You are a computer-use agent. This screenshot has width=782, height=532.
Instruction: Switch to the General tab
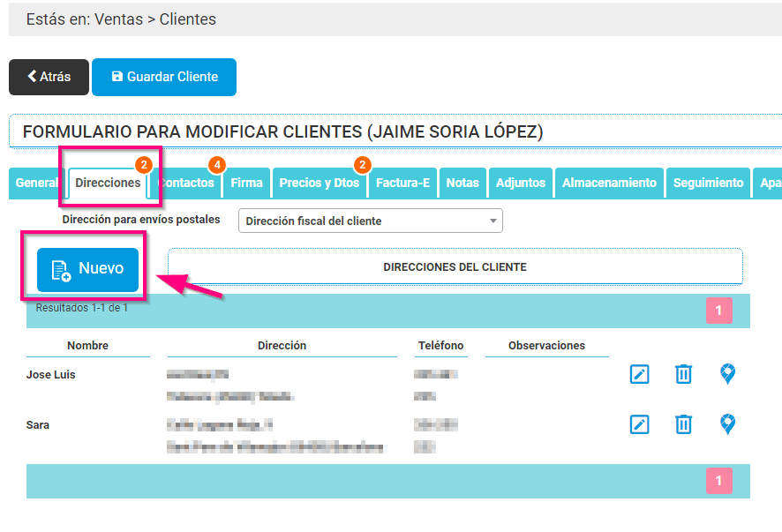click(x=36, y=183)
